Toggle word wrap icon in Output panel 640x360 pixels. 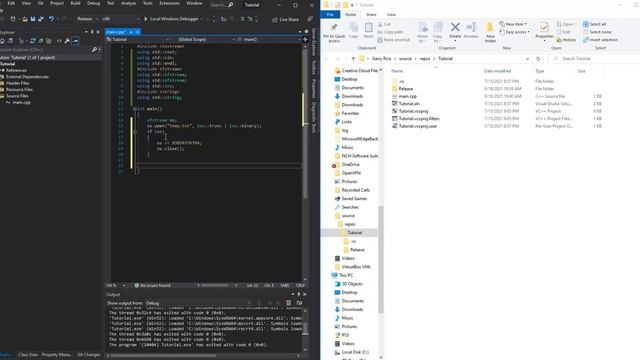tap(299, 303)
